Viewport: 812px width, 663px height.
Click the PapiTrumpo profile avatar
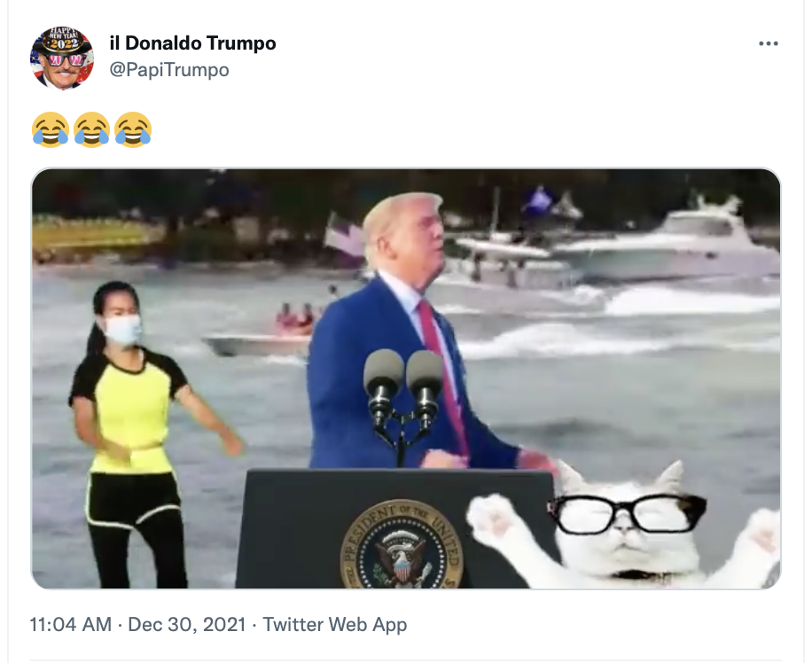62,58
